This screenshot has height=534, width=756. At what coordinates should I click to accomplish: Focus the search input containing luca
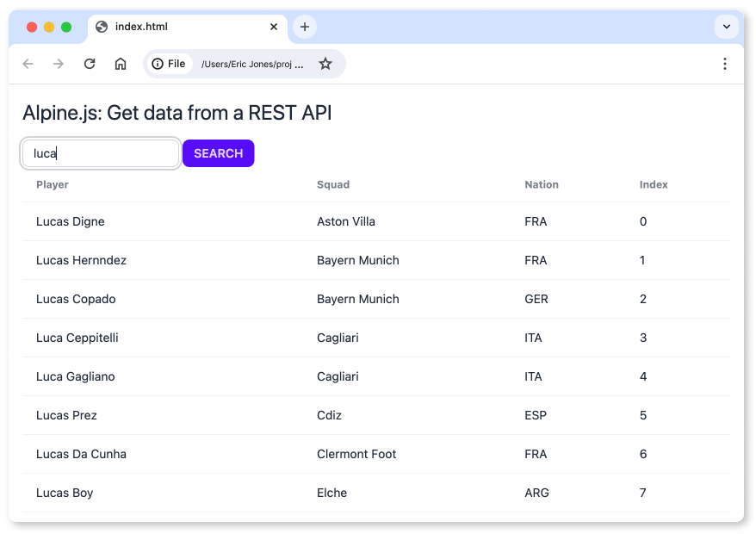click(x=101, y=153)
